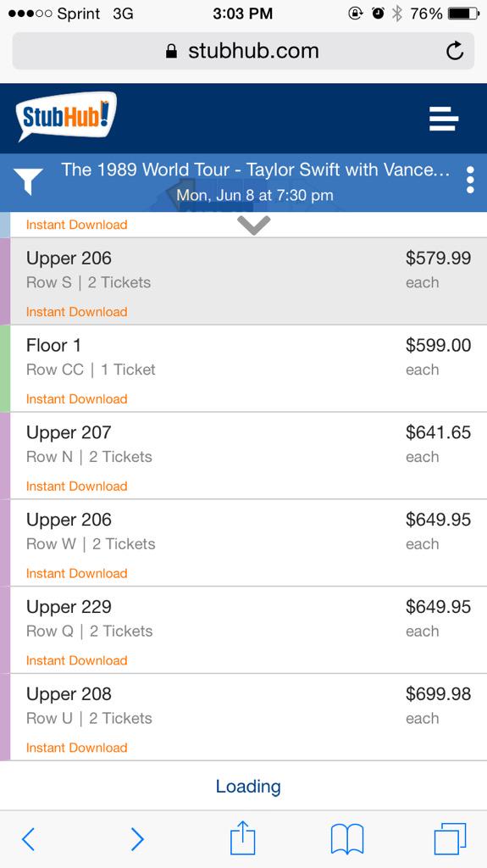This screenshot has height=868, width=487.
Task: Tap the StubHub logo
Action: 66,116
